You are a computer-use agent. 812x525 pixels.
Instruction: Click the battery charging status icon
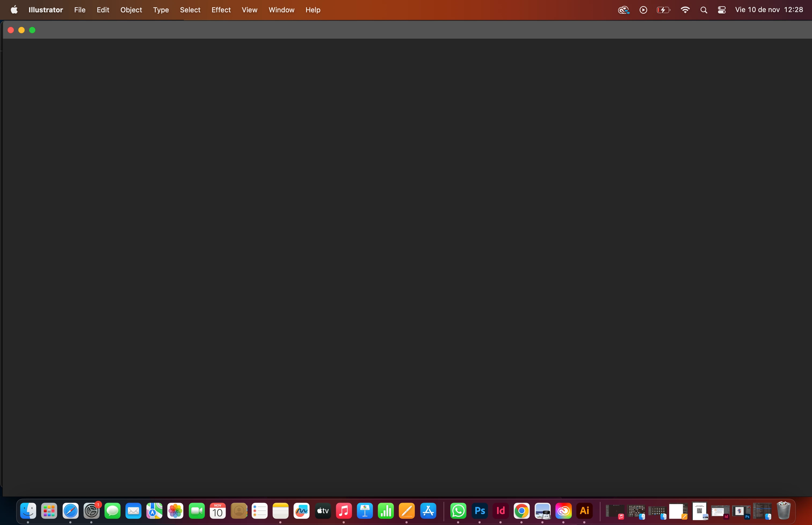[663, 10]
